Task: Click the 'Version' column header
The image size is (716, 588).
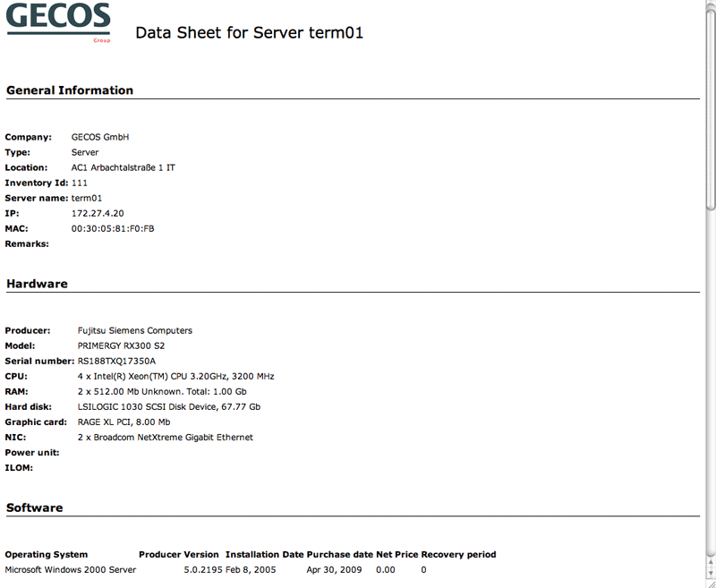Action: coord(201,555)
